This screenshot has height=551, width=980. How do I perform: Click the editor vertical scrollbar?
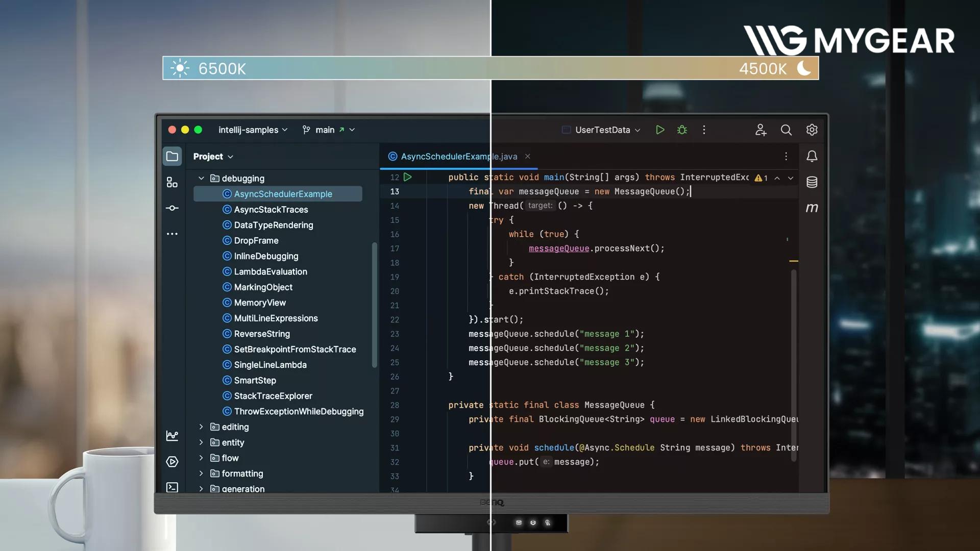click(x=794, y=365)
